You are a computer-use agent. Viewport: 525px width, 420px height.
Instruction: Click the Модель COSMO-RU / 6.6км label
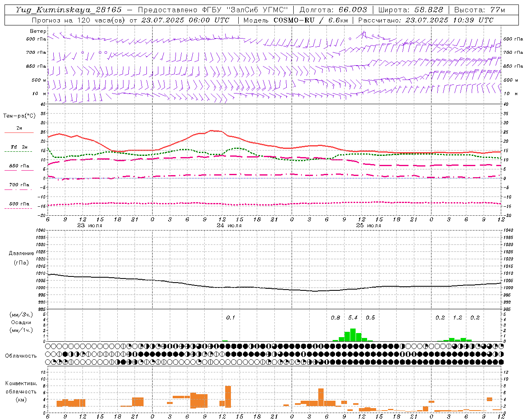coord(296,20)
